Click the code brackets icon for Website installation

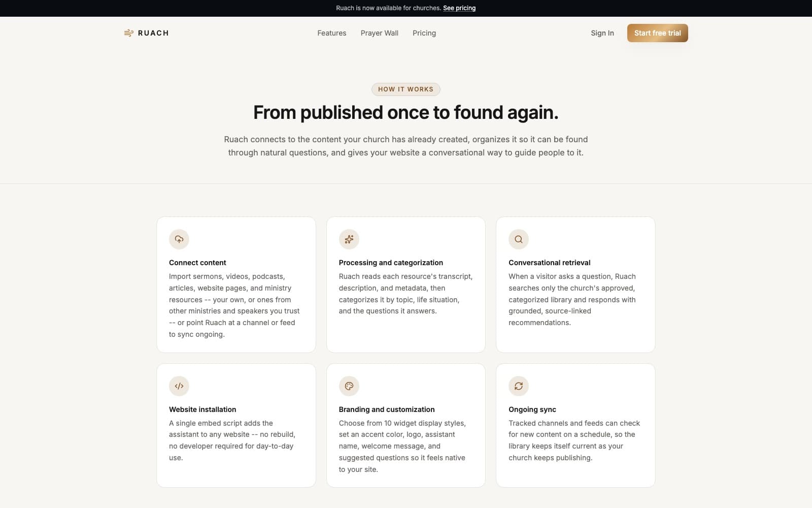179,386
